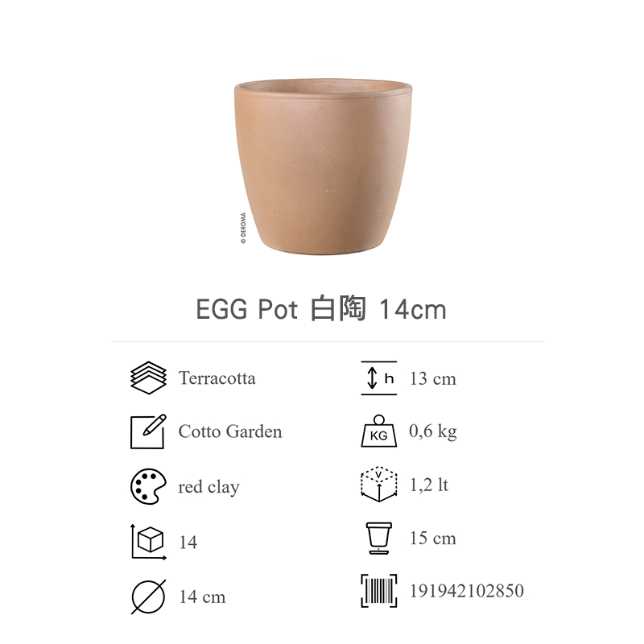Image resolution: width=644 pixels, height=644 pixels.
Task: Click the barcode icon
Action: coord(378,591)
